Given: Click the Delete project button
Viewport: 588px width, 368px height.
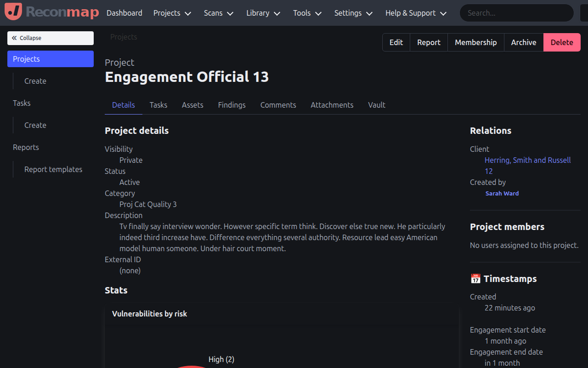Looking at the screenshot, I should pyautogui.click(x=562, y=42).
